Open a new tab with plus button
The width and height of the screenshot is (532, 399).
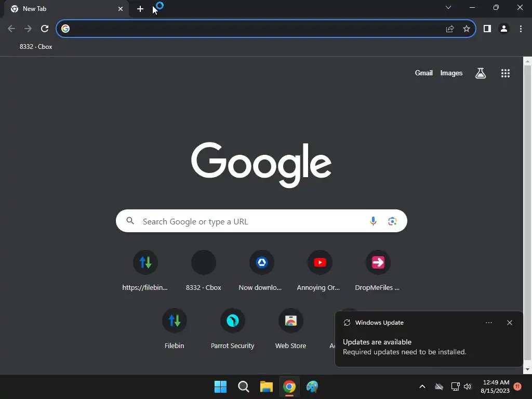point(140,9)
